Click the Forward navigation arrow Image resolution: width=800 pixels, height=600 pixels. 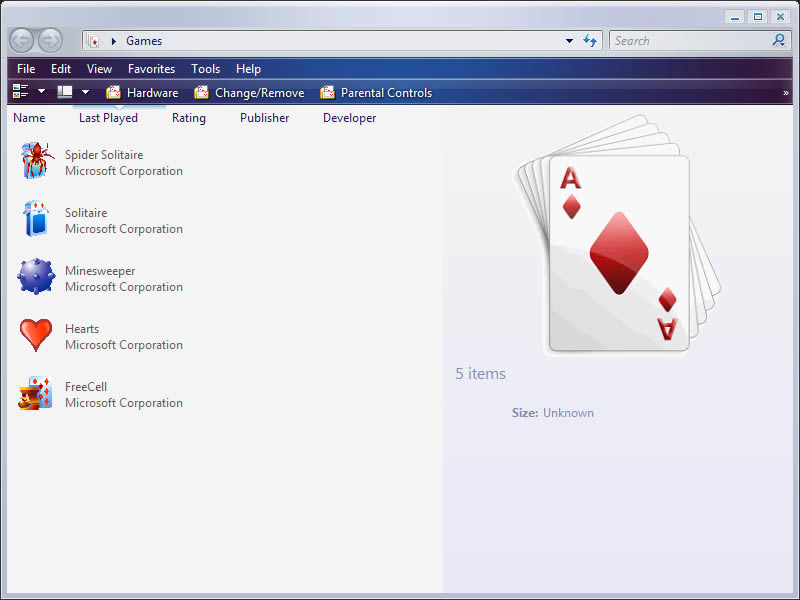50,40
